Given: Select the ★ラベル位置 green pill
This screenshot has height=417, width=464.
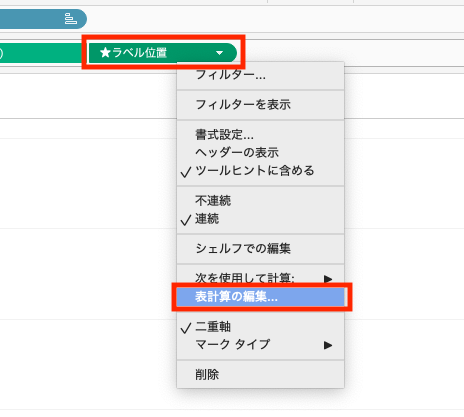Looking at the screenshot, I should 163,53.
